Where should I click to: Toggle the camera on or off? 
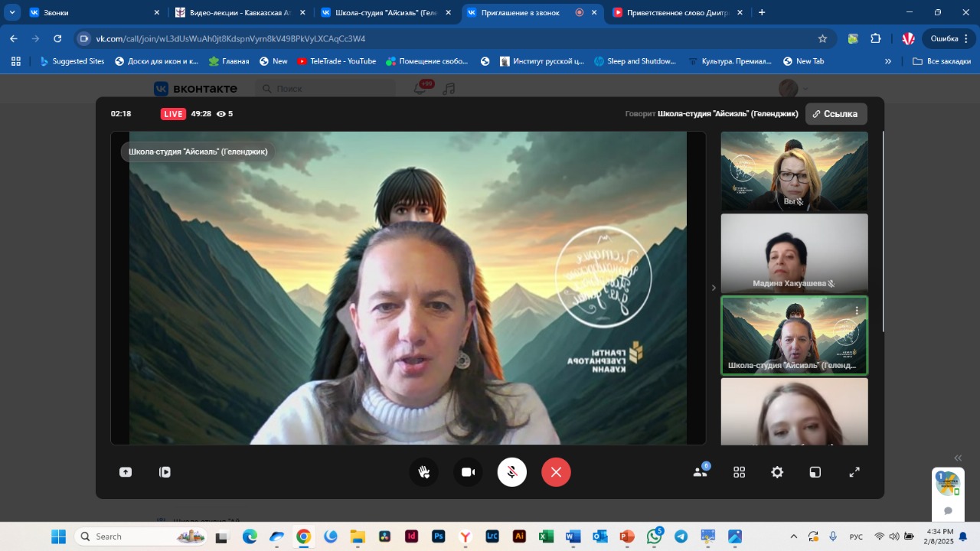[x=468, y=472]
